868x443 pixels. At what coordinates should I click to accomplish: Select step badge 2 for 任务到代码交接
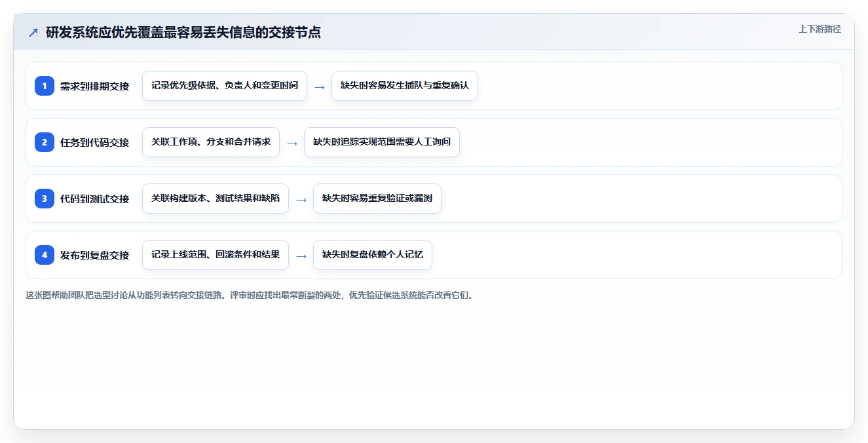click(x=45, y=142)
